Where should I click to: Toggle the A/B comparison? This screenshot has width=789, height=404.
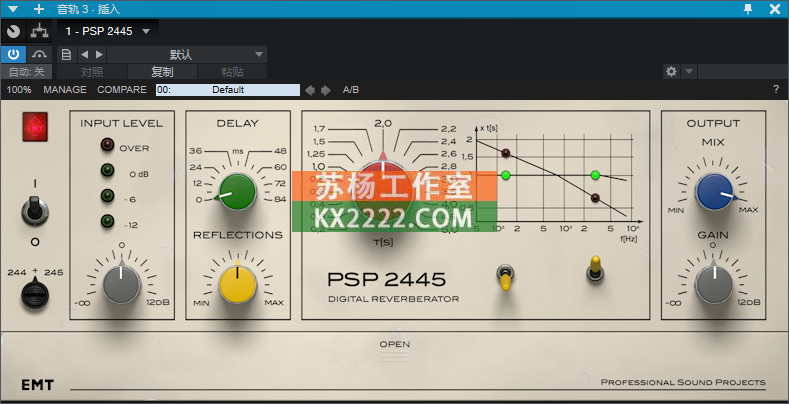point(351,90)
